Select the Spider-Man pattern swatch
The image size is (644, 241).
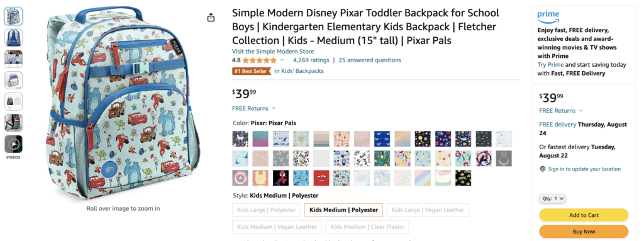point(280,178)
